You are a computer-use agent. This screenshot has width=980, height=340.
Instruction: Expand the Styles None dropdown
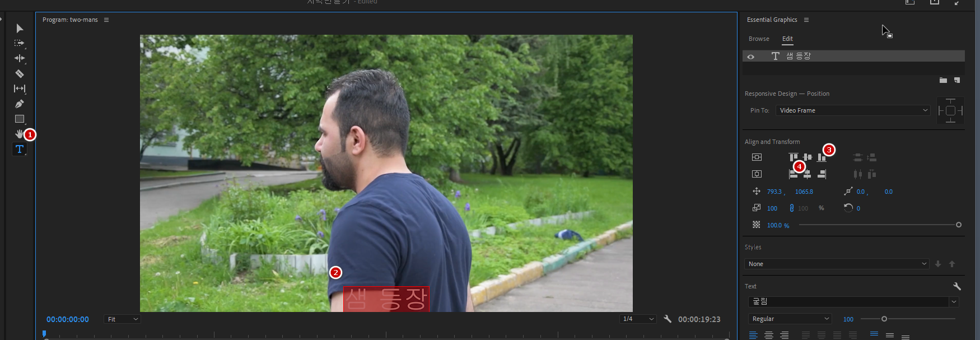click(838, 264)
